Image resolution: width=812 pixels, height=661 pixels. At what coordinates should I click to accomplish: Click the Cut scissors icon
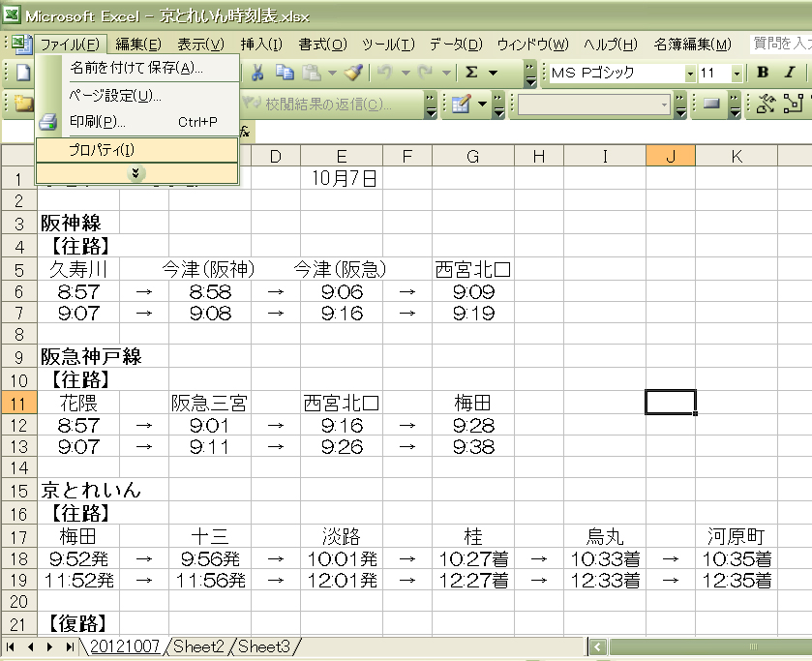[x=258, y=73]
